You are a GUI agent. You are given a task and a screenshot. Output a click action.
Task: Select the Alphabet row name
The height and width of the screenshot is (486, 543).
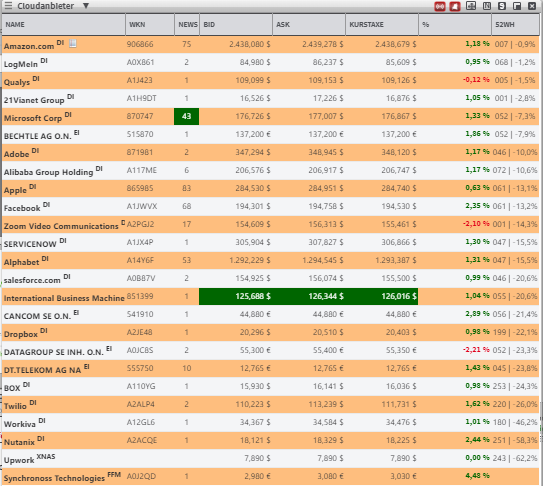tap(21, 262)
